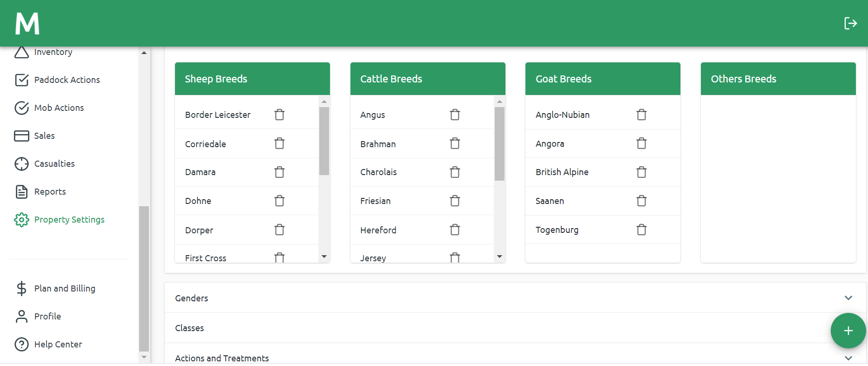
Task: Delete the Hereford cattle breed
Action: tap(455, 230)
